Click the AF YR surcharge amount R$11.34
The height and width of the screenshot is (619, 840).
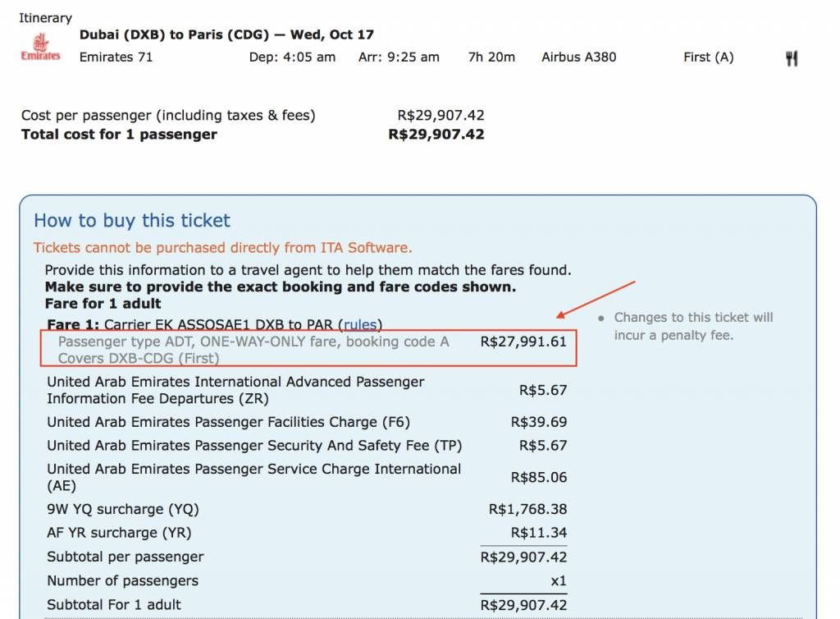click(539, 533)
